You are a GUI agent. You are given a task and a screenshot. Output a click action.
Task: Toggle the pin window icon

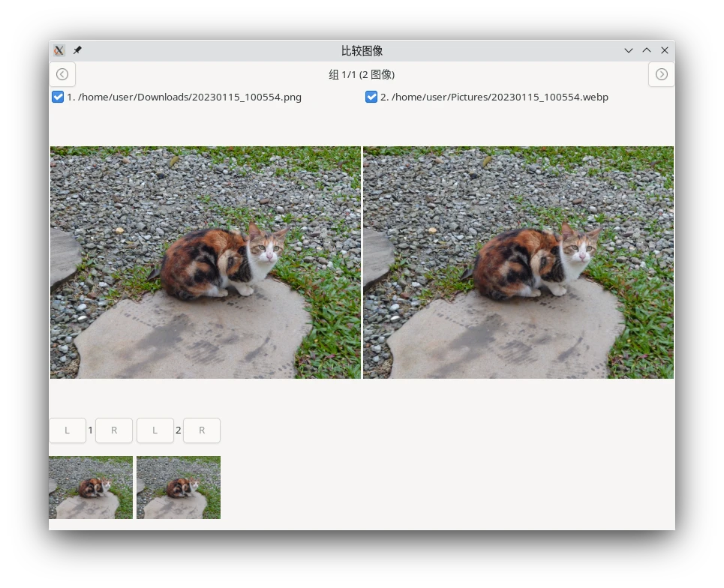pos(77,49)
